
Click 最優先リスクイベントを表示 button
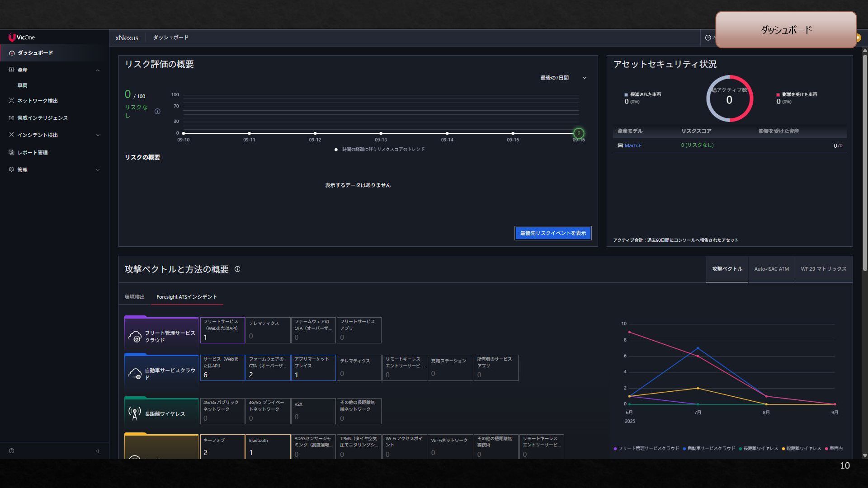pos(552,233)
